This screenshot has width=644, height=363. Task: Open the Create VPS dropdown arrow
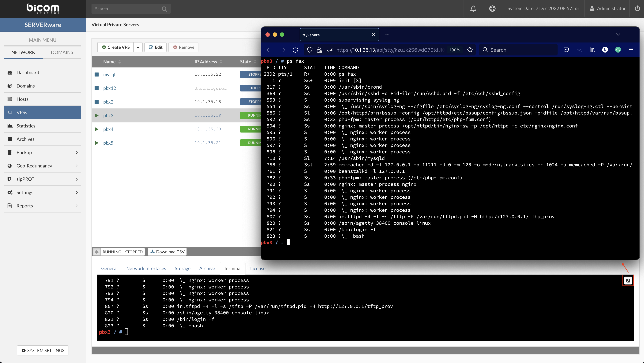tap(138, 47)
